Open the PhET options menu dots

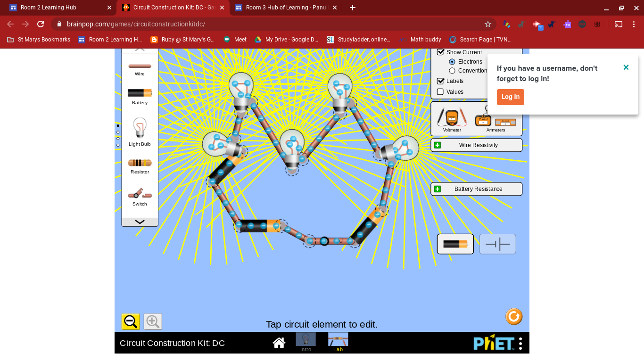pos(520,343)
